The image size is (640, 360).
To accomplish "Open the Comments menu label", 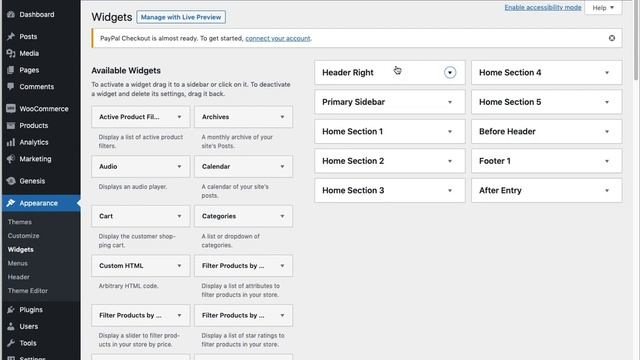I will (x=37, y=87).
